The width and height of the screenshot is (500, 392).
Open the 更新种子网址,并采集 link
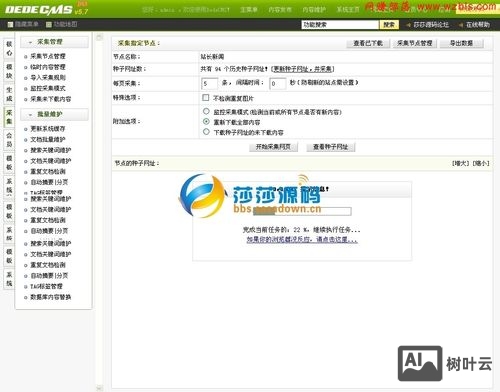pyautogui.click(x=302, y=69)
